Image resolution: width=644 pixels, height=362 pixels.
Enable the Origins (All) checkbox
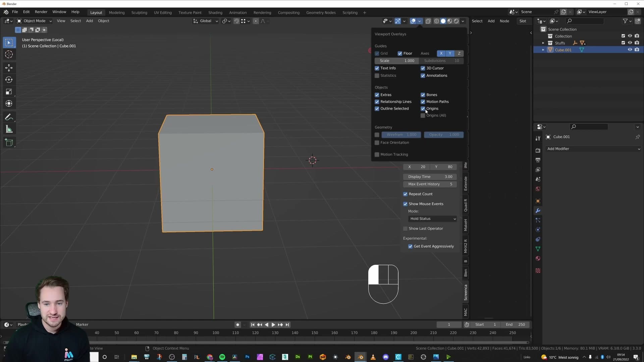(x=423, y=116)
